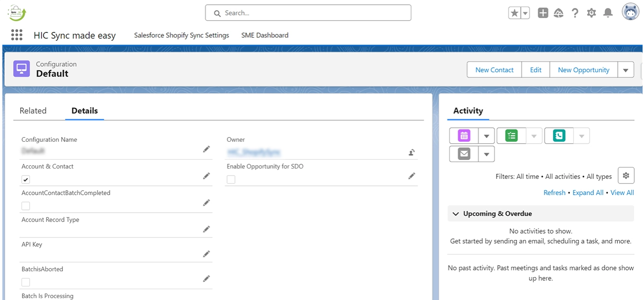
Task: Click the global Search field
Action: [308, 13]
